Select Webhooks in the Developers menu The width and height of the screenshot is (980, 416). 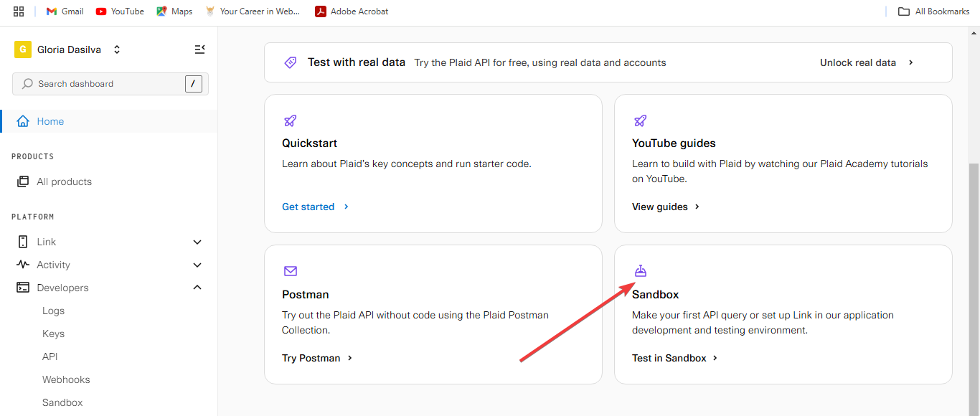(x=66, y=379)
